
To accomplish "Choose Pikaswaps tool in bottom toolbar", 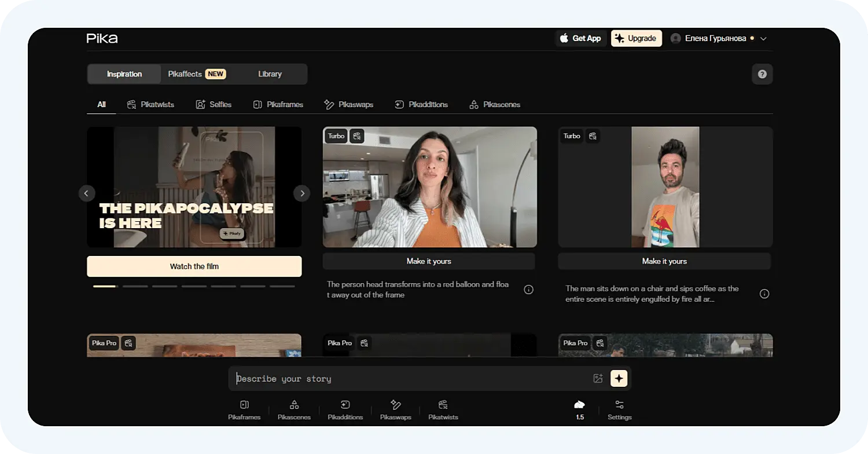I will pyautogui.click(x=395, y=409).
